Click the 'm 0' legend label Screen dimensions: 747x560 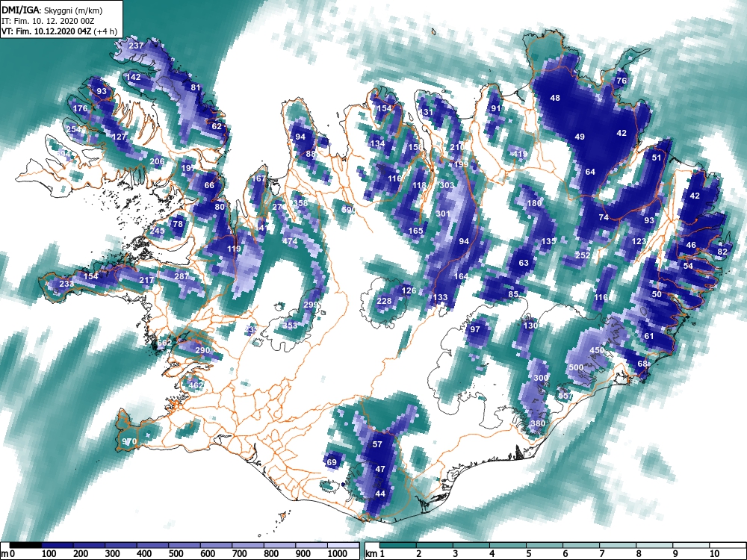click(x=8, y=554)
